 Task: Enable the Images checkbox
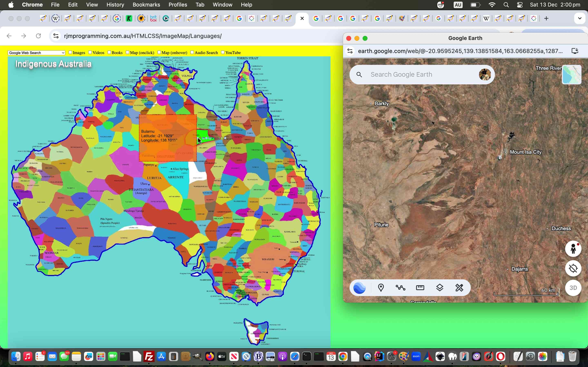70,52
